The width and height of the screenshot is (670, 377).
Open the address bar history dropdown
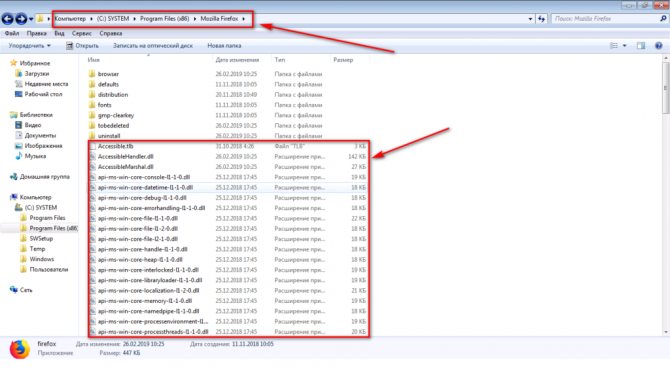(x=530, y=19)
